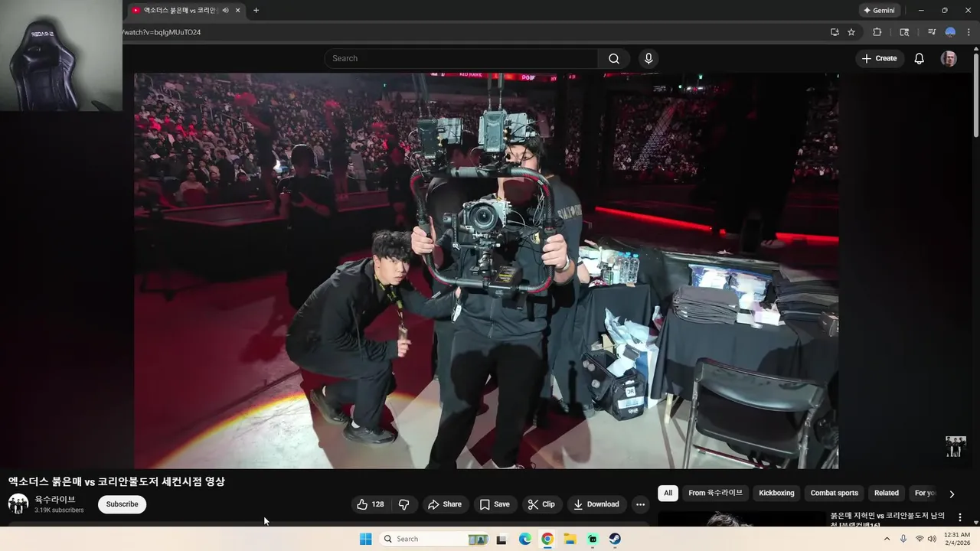This screenshot has width=980, height=551.
Task: Open the Clip tool
Action: click(541, 504)
